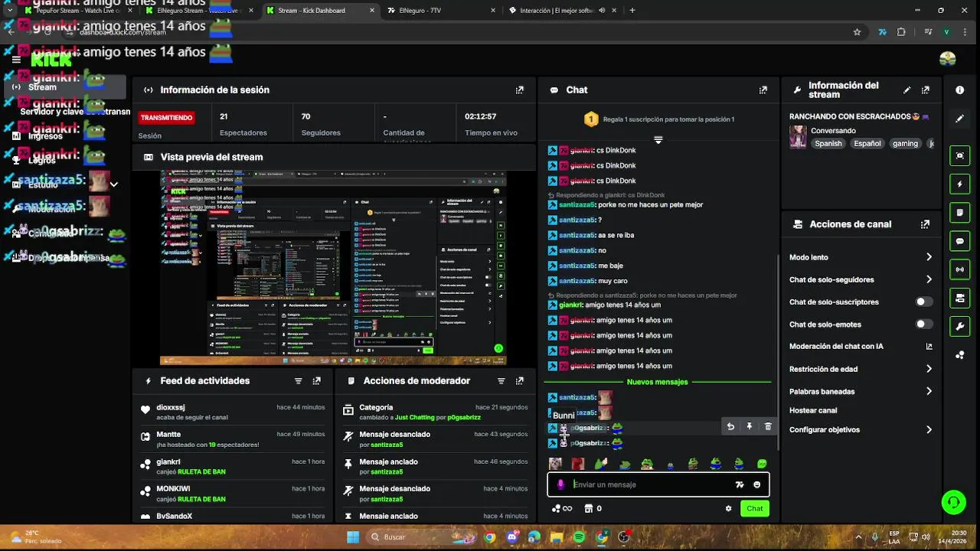Toggle the chat bubble panel in right strip
The height and width of the screenshot is (551, 980).
point(960,241)
